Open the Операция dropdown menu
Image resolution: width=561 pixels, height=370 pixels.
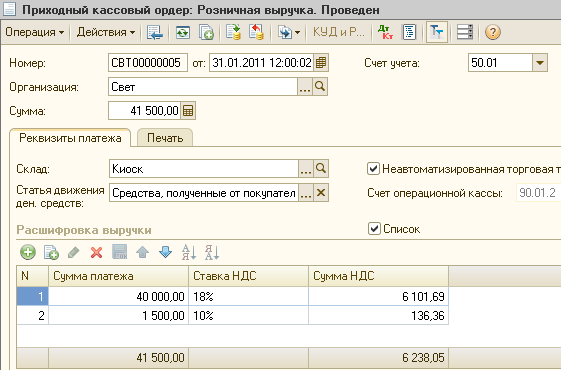tap(35, 32)
